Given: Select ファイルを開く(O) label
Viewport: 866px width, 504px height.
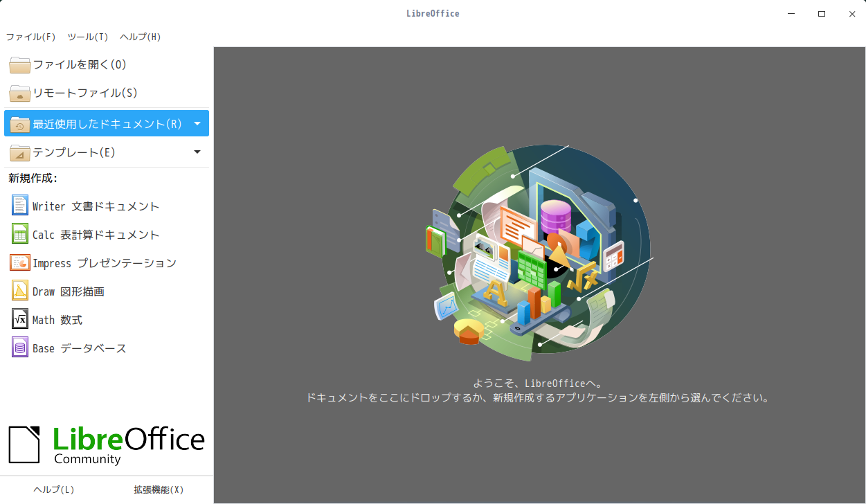Looking at the screenshot, I should [x=80, y=64].
